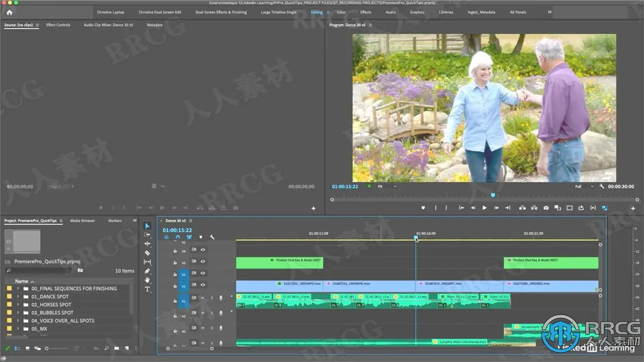Click the Home icon
The height and width of the screenshot is (362, 644).
(9, 12)
